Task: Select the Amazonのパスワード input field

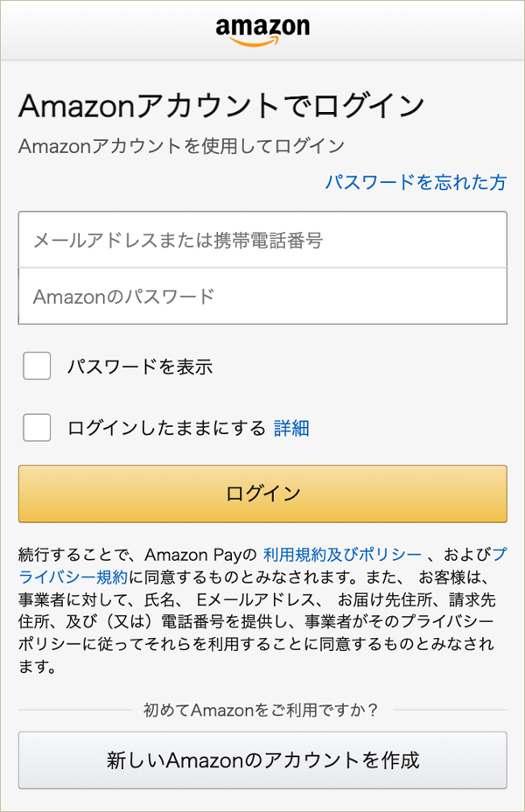Action: [x=262, y=297]
